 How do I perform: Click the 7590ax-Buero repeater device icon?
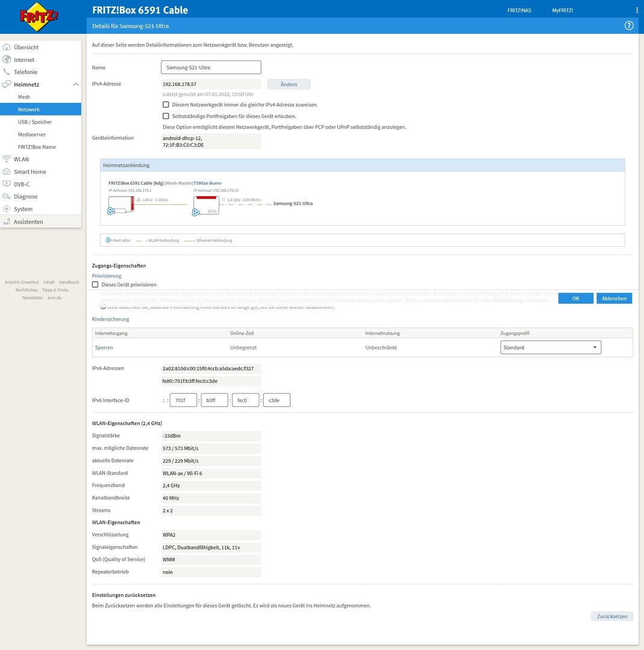pyautogui.click(x=205, y=206)
